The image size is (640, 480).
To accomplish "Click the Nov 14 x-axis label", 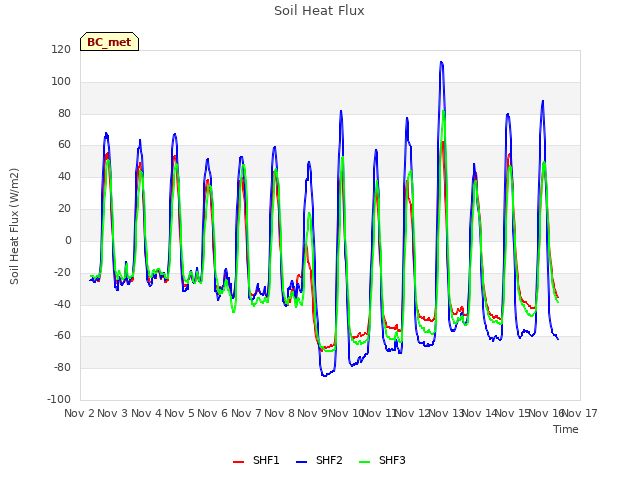I will point(479,413).
